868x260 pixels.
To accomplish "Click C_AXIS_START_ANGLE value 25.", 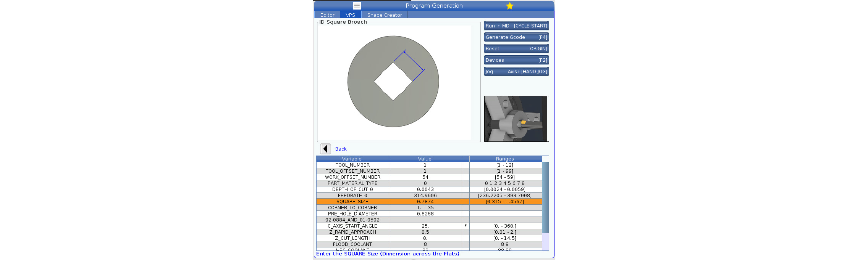I will coord(425,226).
